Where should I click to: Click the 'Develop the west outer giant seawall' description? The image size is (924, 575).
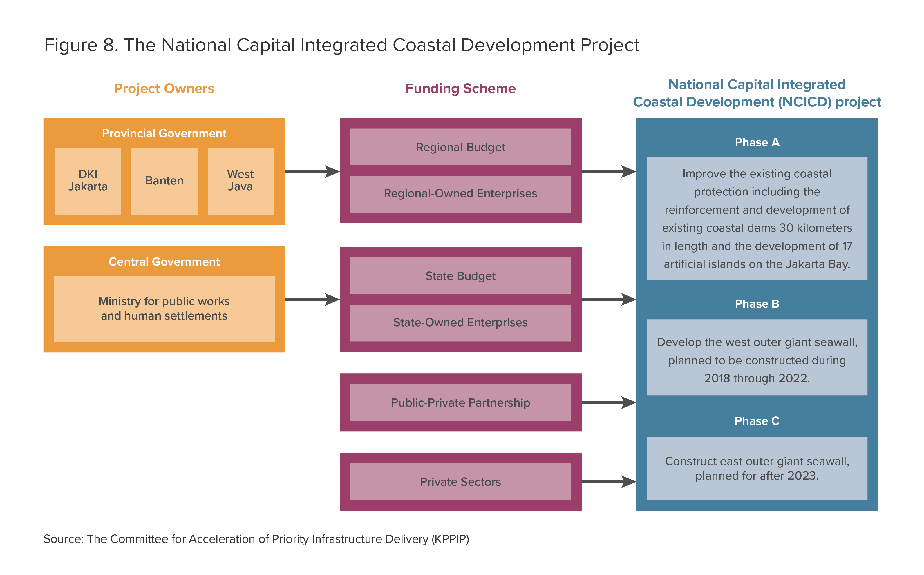pos(757,358)
